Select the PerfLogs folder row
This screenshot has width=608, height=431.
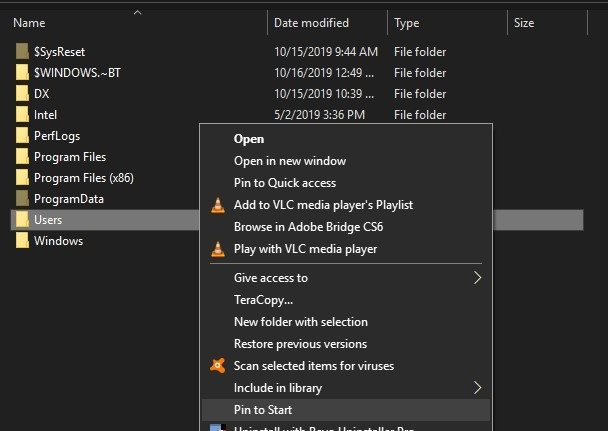[x=56, y=136]
